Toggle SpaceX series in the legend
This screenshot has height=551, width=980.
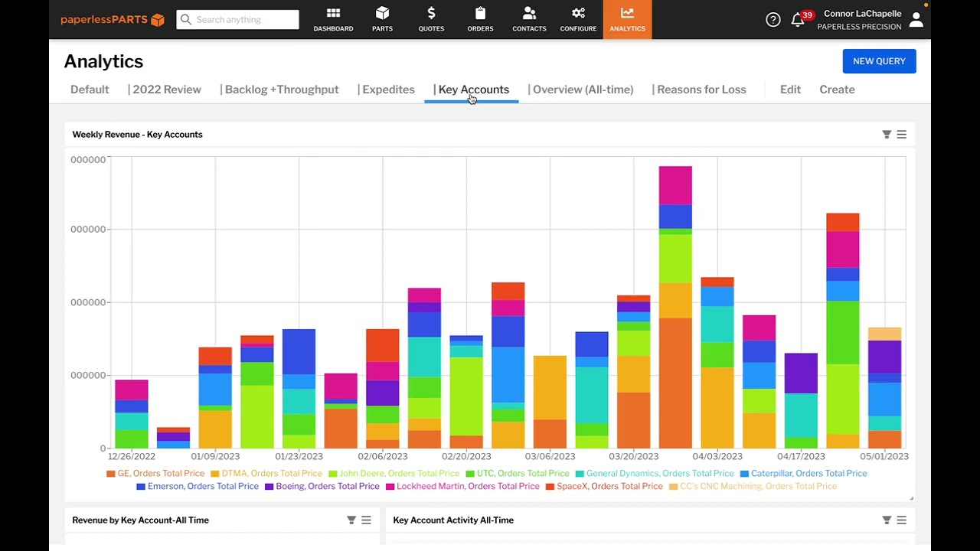pos(604,487)
